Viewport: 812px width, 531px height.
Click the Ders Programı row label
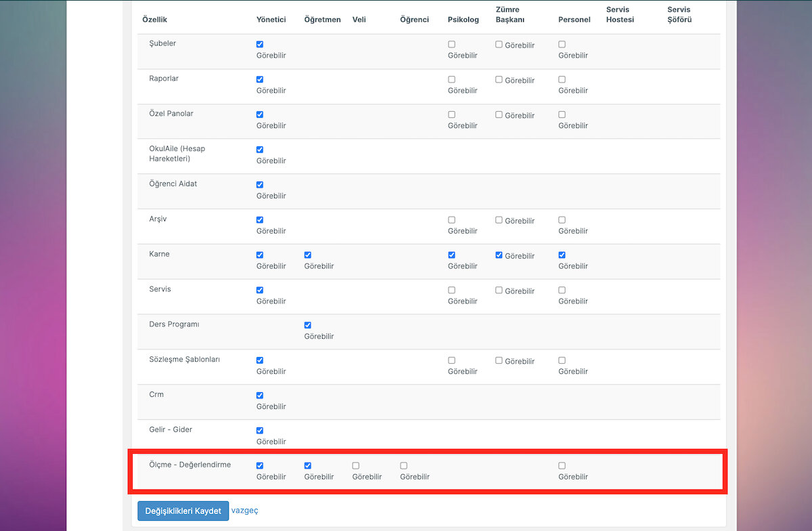coord(175,324)
